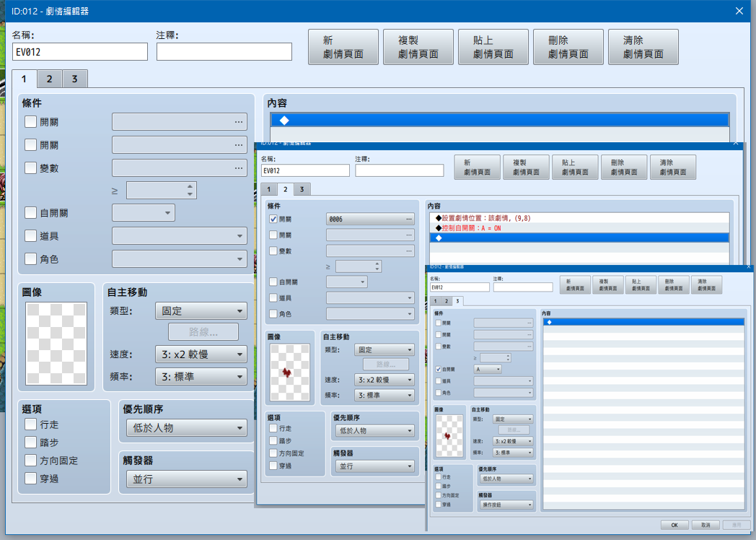
Task: Open the 觸發器 操作按鈕 dropdown, smallest window
Action: click(506, 505)
